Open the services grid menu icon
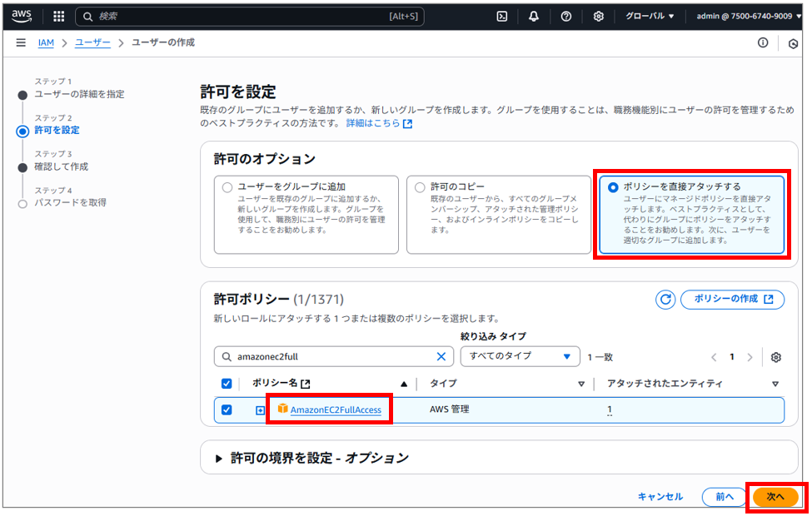This screenshot has width=812, height=521. [59, 17]
